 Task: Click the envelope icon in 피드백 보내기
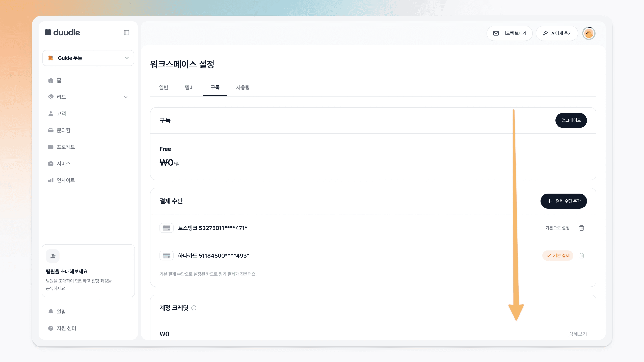(496, 33)
